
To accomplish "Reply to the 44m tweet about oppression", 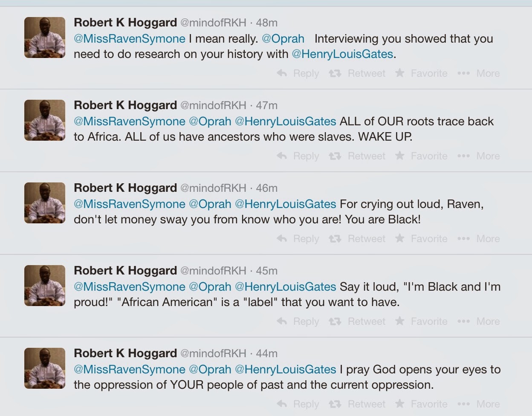I will pyautogui.click(x=298, y=404).
